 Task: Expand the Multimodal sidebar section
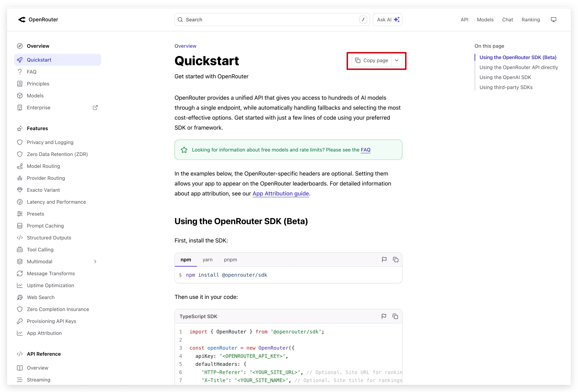click(x=95, y=262)
